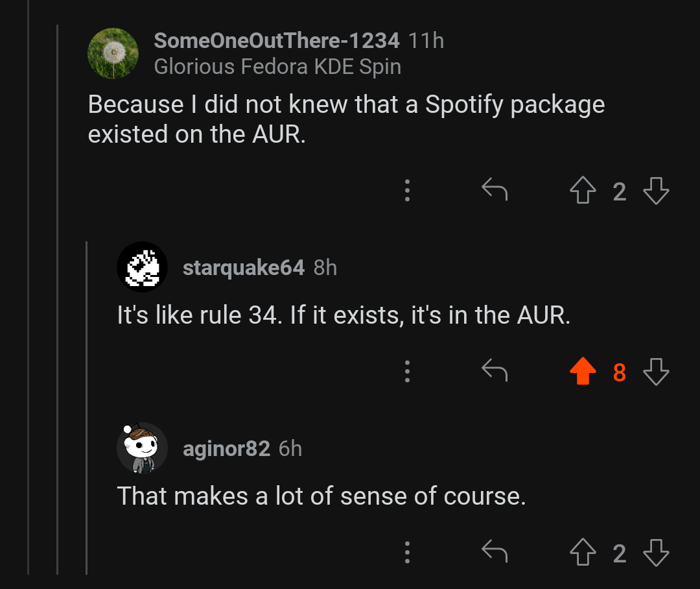Image resolution: width=700 pixels, height=589 pixels.
Task: Reply to starquake64's rule 34 comment
Action: [495, 371]
